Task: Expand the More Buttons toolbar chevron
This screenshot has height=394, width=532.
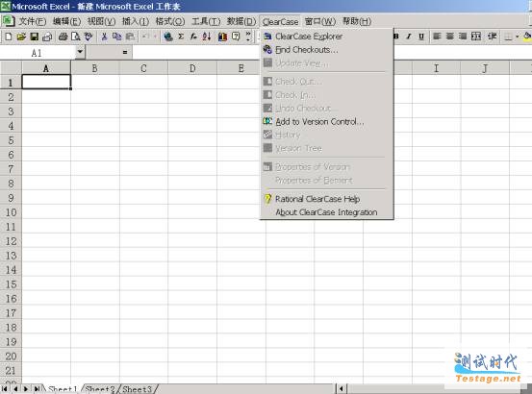Action: pyautogui.click(x=248, y=37)
